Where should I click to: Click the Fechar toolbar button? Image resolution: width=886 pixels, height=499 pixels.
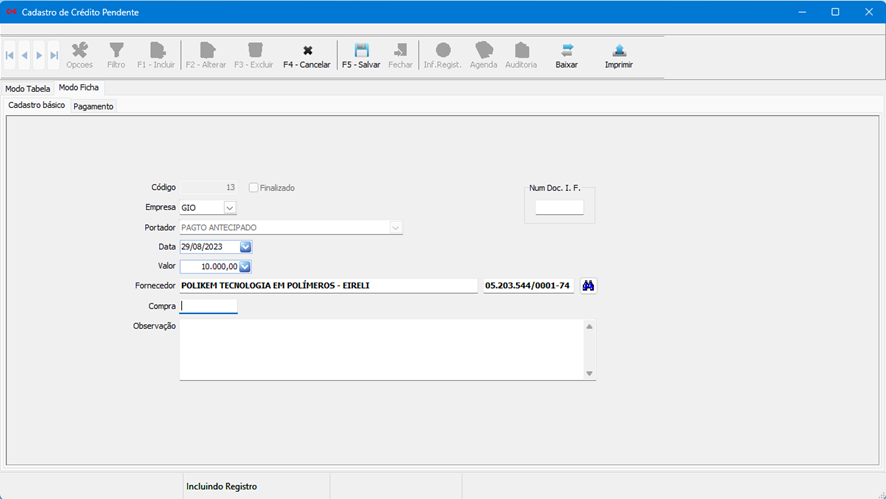[x=400, y=50]
